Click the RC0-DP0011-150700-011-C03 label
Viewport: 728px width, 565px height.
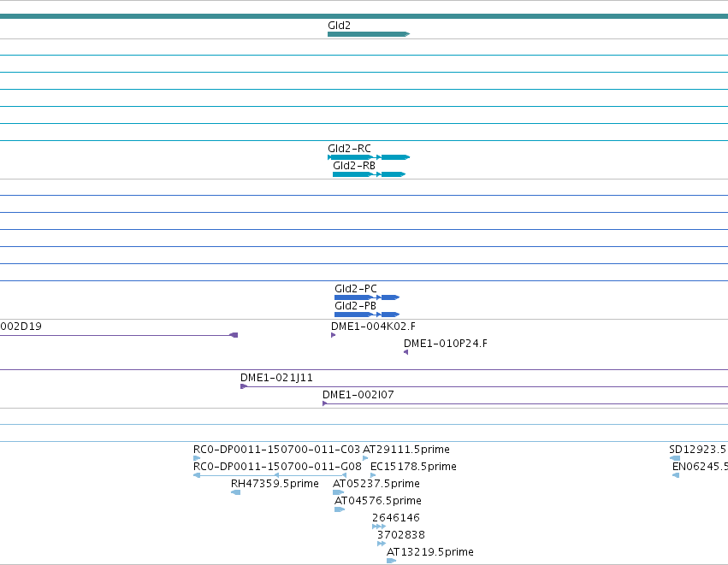(276, 450)
